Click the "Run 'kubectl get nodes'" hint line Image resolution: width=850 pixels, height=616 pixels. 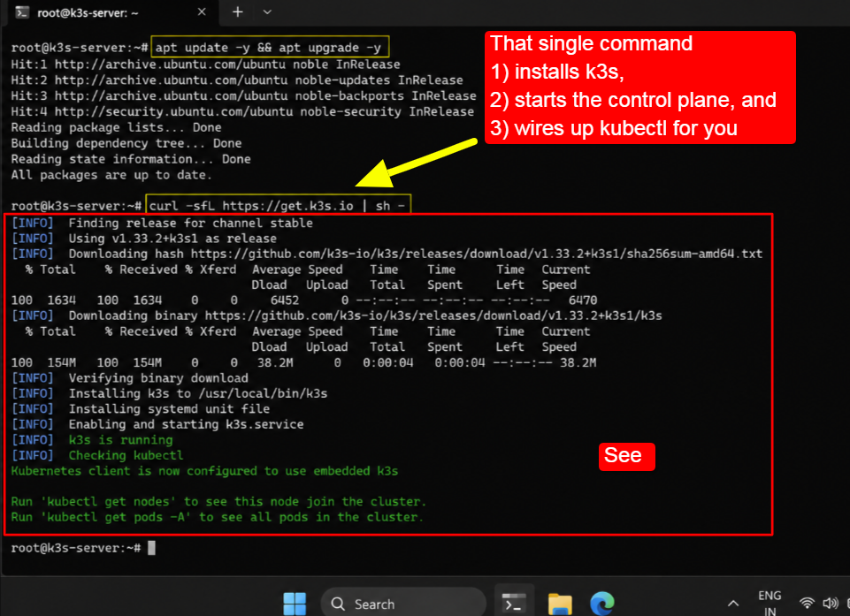pos(218,502)
